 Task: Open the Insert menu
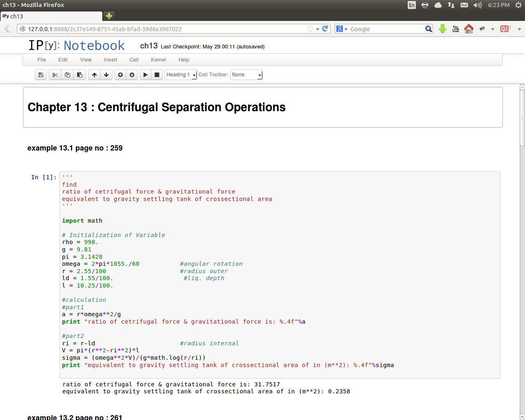[110, 60]
